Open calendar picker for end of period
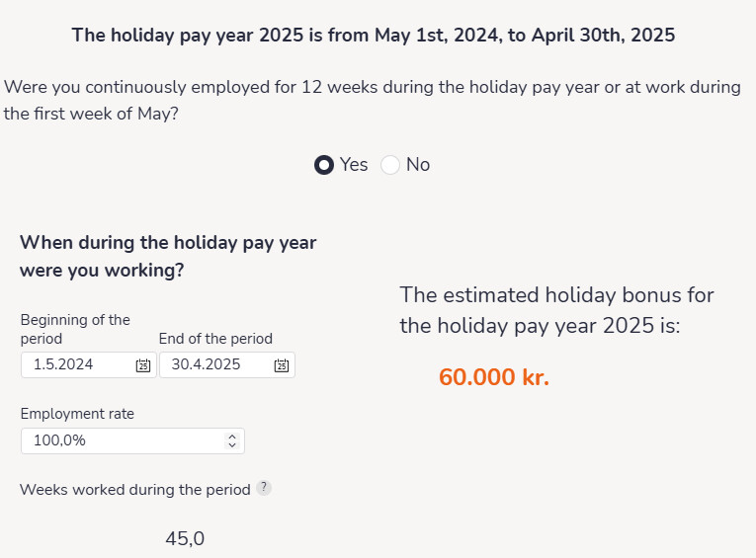Image resolution: width=756 pixels, height=558 pixels. [282, 365]
